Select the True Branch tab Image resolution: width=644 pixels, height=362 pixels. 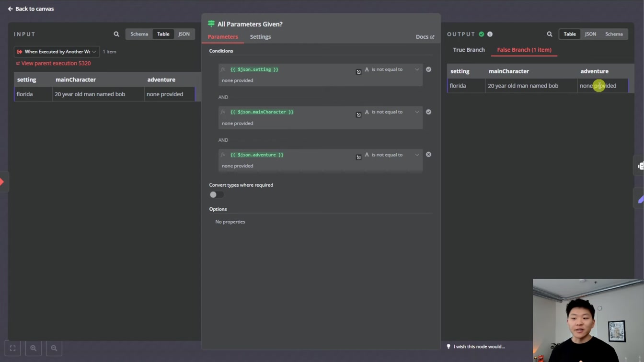[469, 50]
